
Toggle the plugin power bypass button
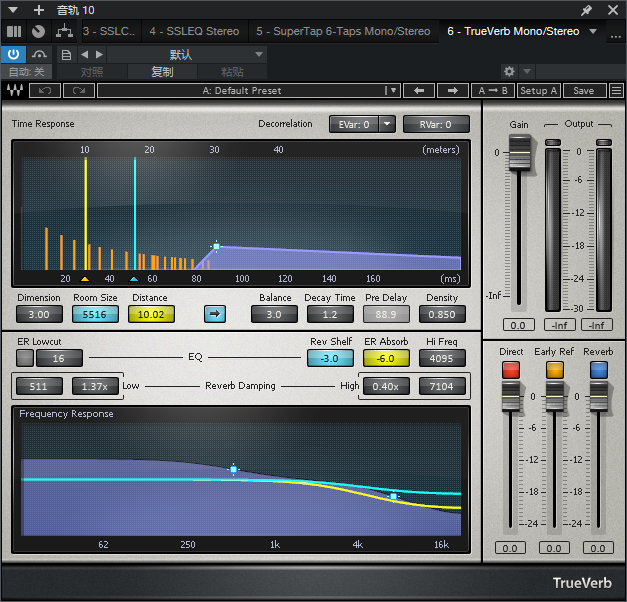click(x=13, y=54)
